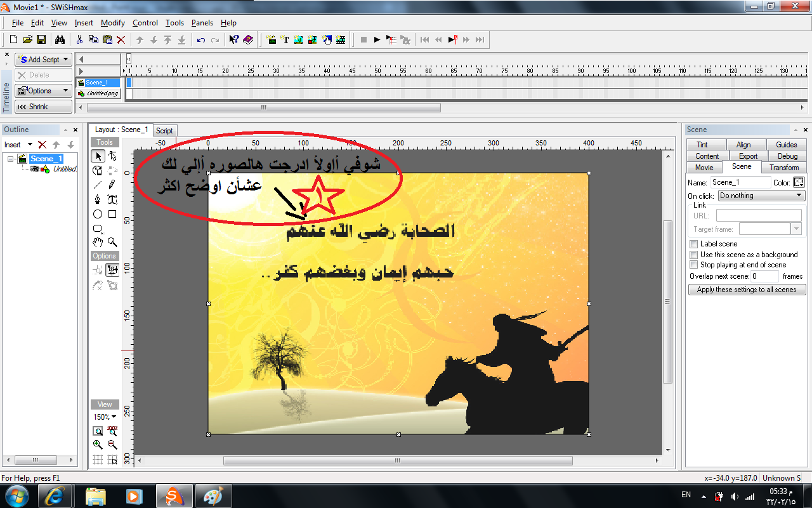812x508 pixels.
Task: Switch to the Transform tab
Action: pos(784,168)
